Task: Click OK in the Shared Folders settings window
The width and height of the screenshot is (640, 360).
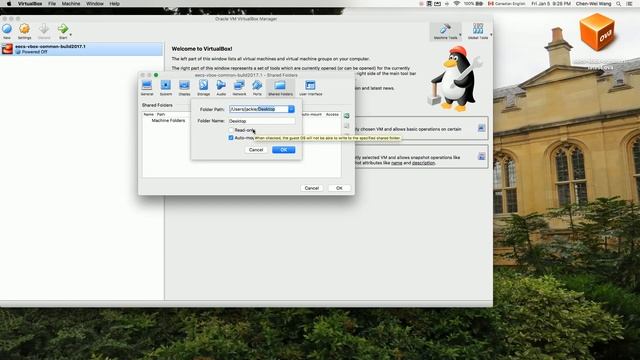Action: (x=339, y=188)
